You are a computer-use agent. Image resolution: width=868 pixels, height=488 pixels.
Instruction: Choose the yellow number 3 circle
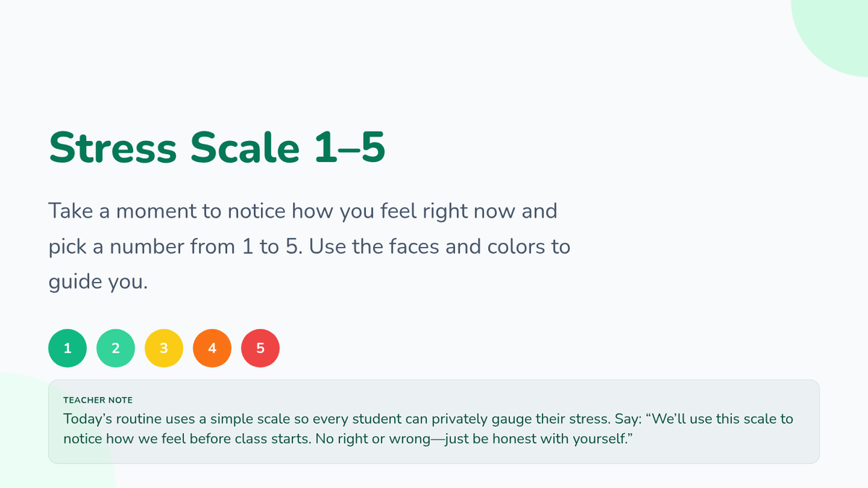tap(163, 348)
